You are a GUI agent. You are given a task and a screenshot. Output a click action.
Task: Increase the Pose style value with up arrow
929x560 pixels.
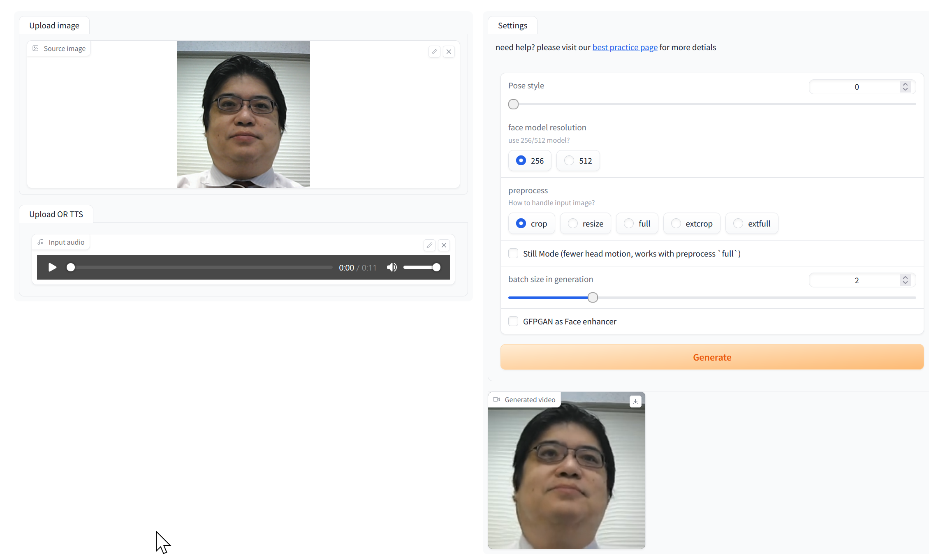tap(905, 84)
